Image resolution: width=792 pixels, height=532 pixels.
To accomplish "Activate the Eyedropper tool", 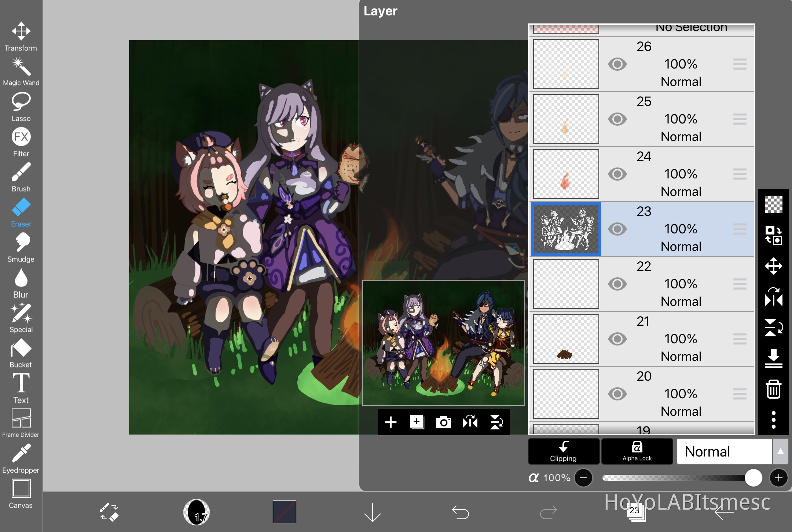I will click(21, 458).
